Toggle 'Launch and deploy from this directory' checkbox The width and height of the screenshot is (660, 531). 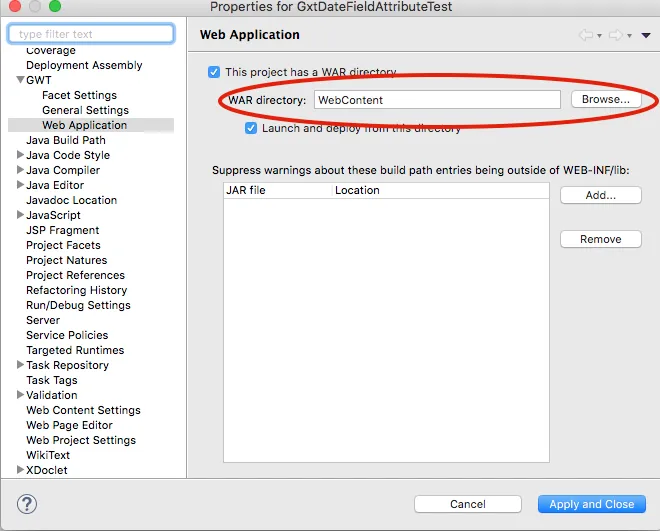[x=251, y=128]
